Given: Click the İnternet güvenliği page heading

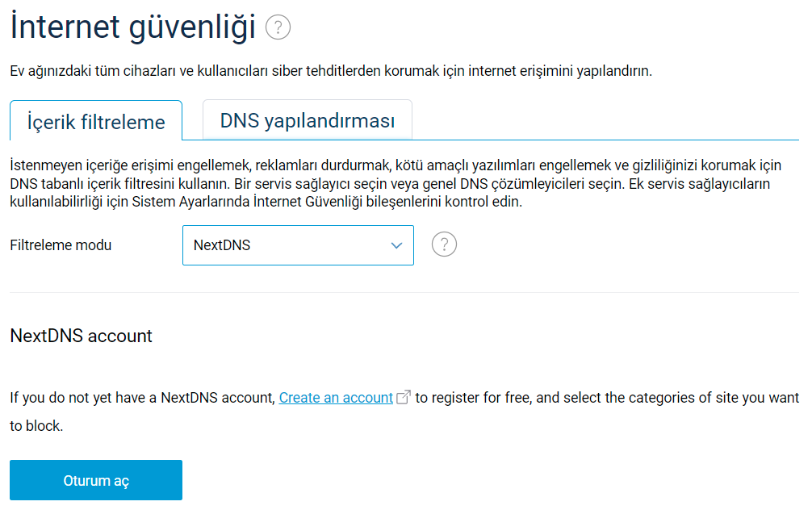Looking at the screenshot, I should coord(132,28).
